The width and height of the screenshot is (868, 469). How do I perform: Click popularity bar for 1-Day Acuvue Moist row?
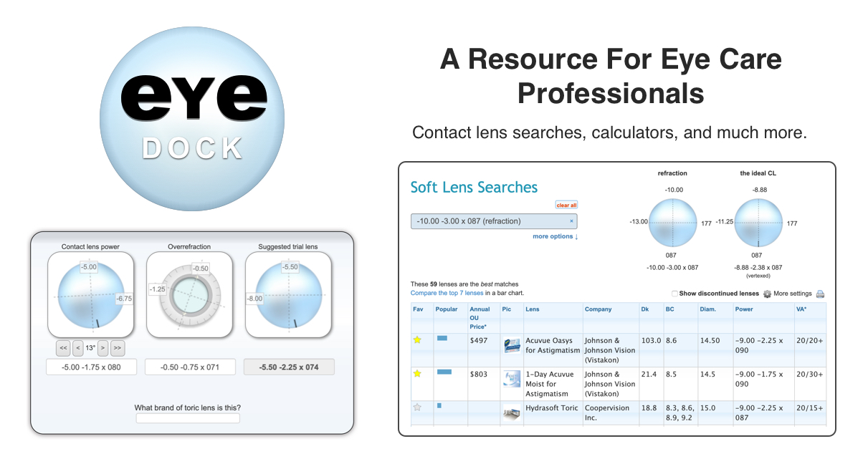tap(444, 372)
